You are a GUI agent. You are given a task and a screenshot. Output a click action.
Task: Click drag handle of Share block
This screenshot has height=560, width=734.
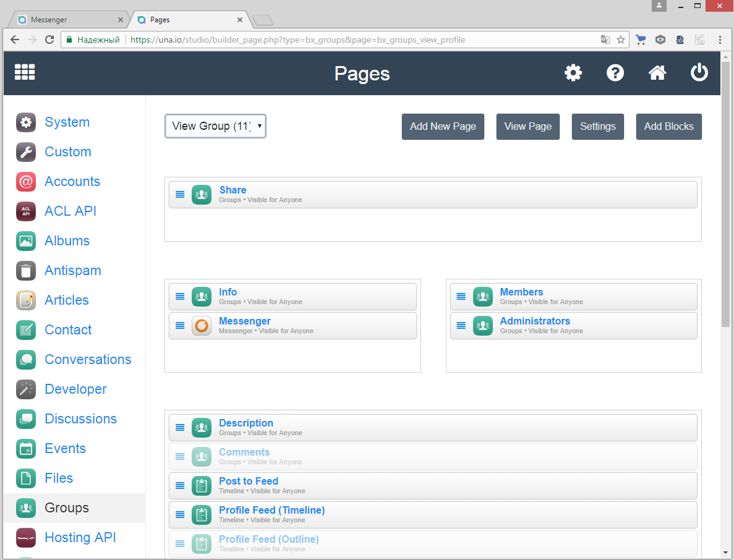click(x=180, y=194)
